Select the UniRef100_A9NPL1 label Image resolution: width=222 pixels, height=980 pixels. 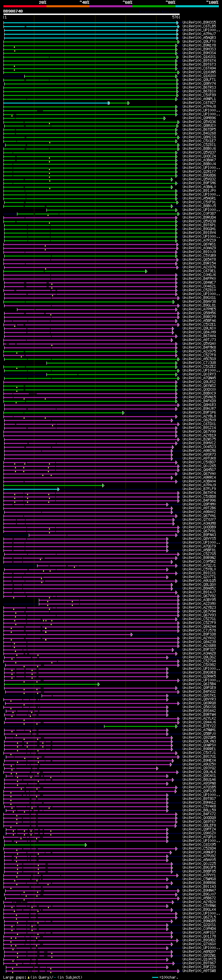coord(199,99)
